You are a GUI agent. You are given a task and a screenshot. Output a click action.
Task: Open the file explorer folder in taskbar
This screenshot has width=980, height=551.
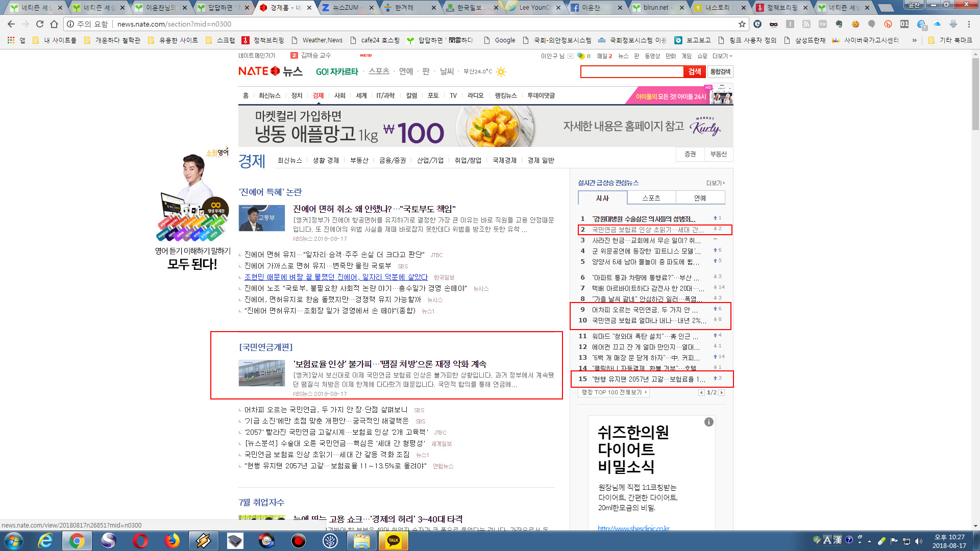tap(362, 541)
